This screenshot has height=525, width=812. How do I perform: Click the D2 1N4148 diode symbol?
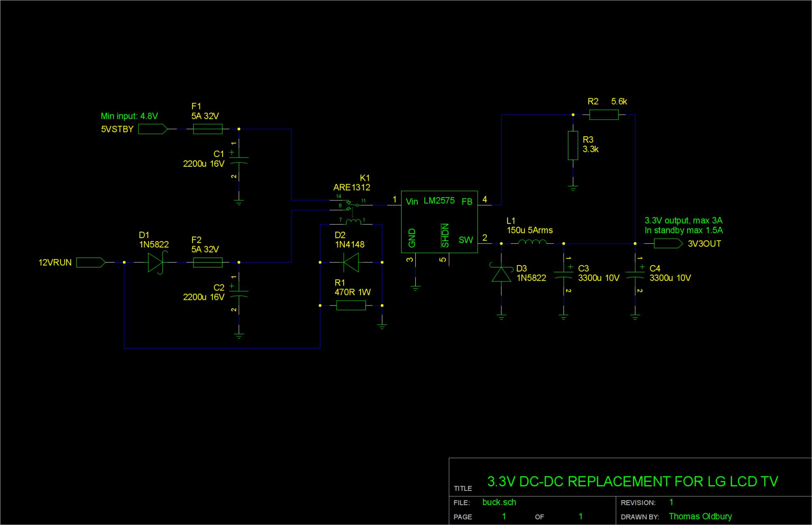(x=351, y=262)
